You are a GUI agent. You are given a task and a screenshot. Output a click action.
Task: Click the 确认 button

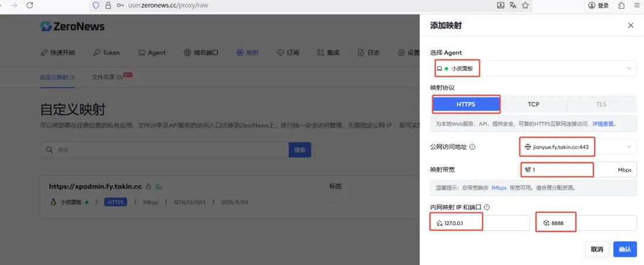(x=625, y=249)
